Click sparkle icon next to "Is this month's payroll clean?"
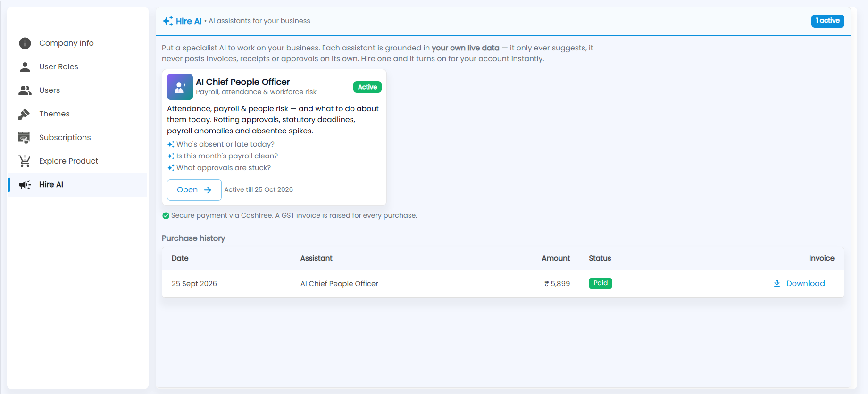The image size is (868, 394). point(171,156)
